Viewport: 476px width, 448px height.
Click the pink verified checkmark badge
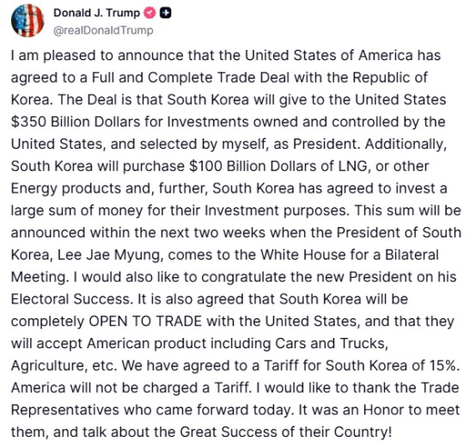(150, 13)
